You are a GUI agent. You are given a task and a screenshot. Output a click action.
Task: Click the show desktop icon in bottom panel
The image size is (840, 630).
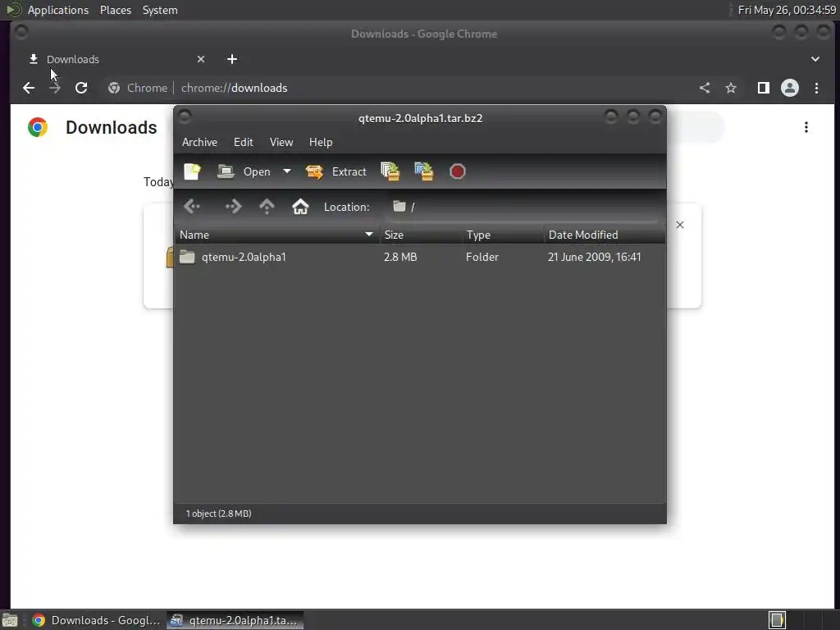click(10, 620)
